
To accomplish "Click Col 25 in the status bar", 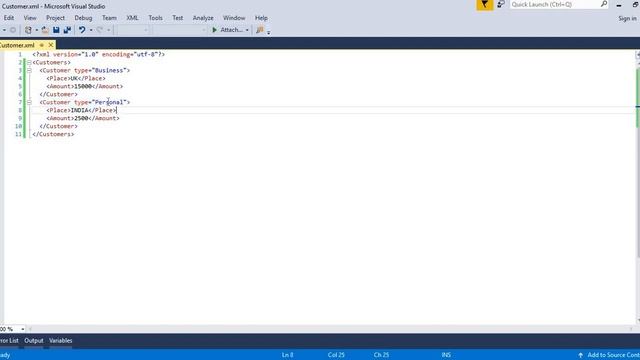I will pyautogui.click(x=336, y=355).
